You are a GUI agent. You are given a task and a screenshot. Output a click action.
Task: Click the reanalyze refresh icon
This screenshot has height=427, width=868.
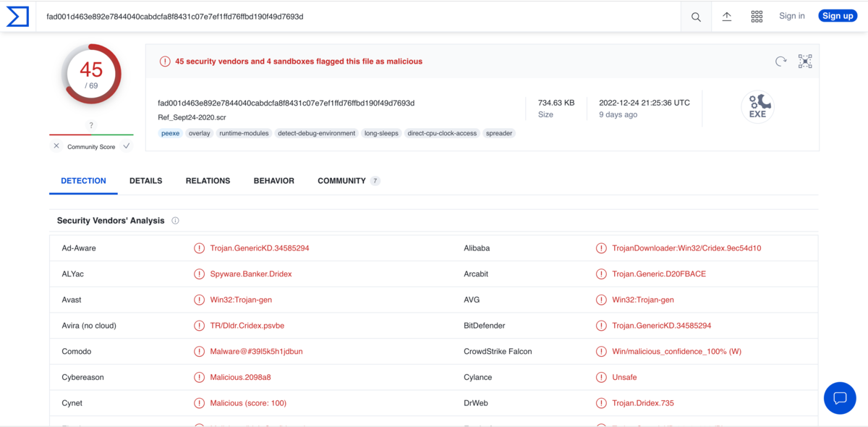pyautogui.click(x=780, y=62)
